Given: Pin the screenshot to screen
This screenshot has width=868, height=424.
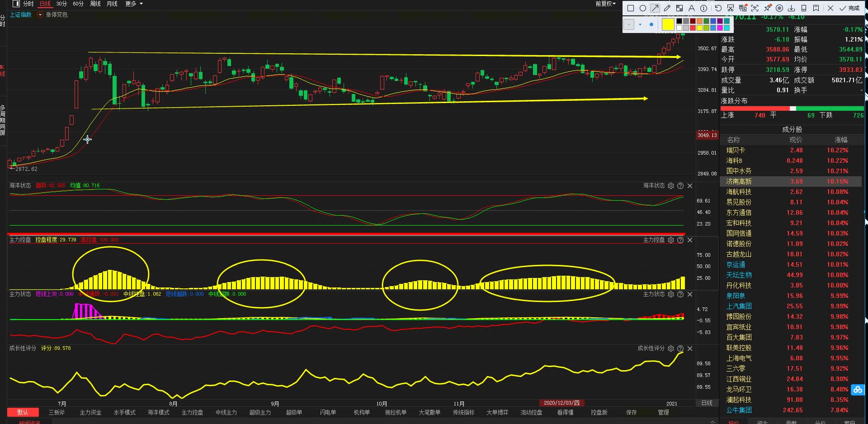Looking at the screenshot, I should click(767, 8).
